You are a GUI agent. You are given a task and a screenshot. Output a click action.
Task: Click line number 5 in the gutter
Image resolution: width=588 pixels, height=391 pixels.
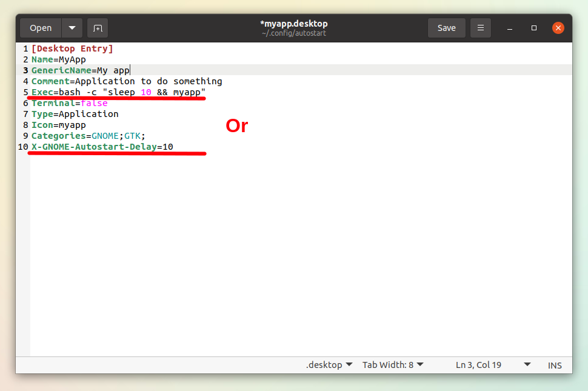(25, 92)
